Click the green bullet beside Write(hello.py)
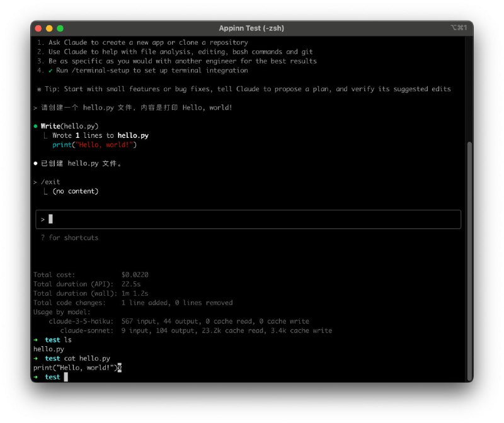Image resolution: width=504 pixels, height=423 pixels. point(36,127)
